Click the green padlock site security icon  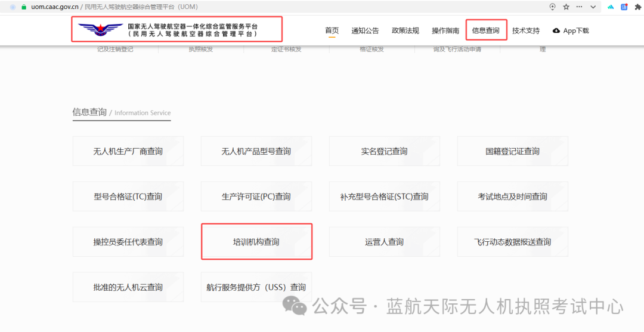[24, 7]
